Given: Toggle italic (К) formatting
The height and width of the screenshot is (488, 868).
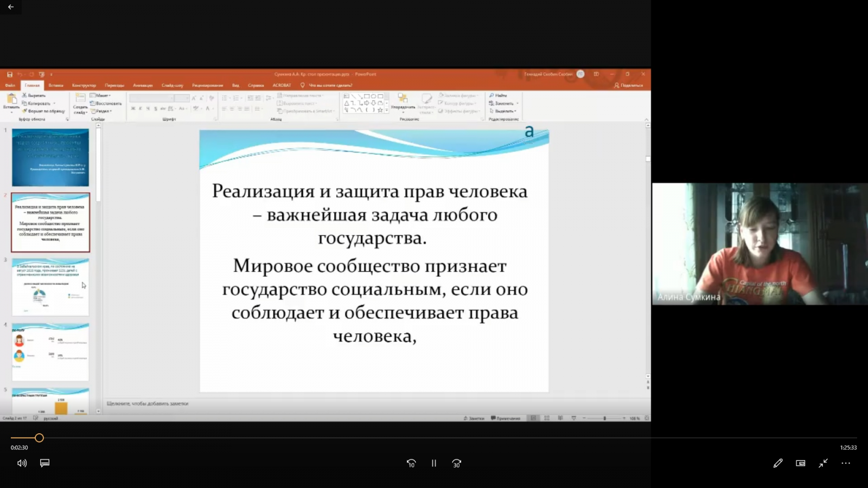Looking at the screenshot, I should (141, 108).
